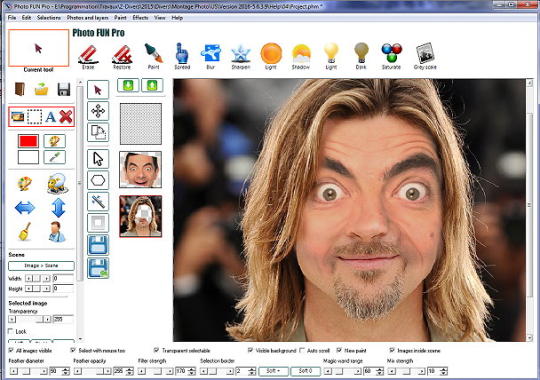Increase Feather diameter with spinner

click(x=66, y=369)
